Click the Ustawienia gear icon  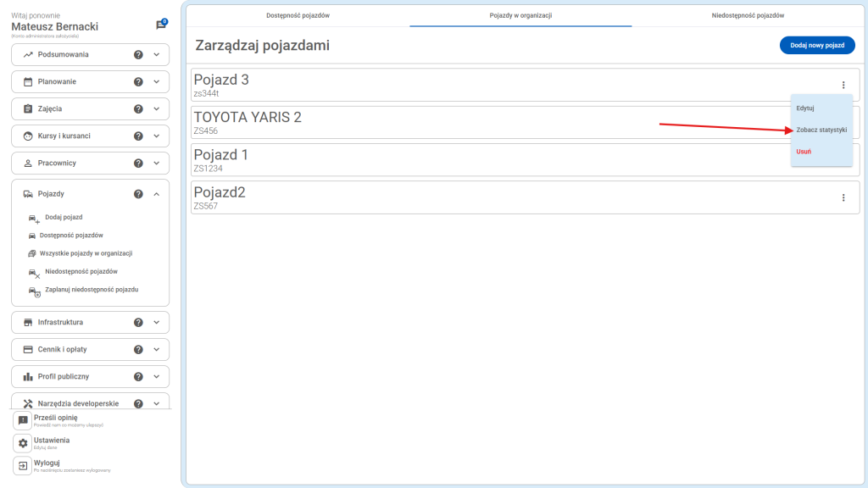(x=24, y=443)
